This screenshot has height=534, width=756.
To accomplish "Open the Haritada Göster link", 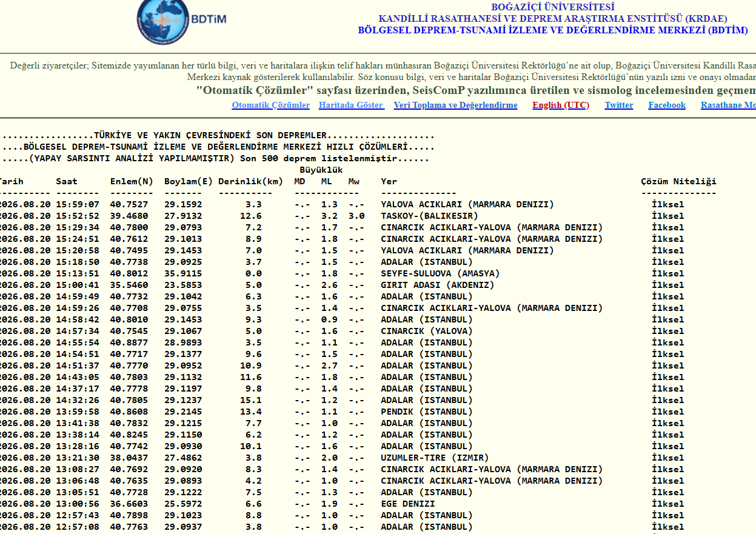I will tap(352, 105).
